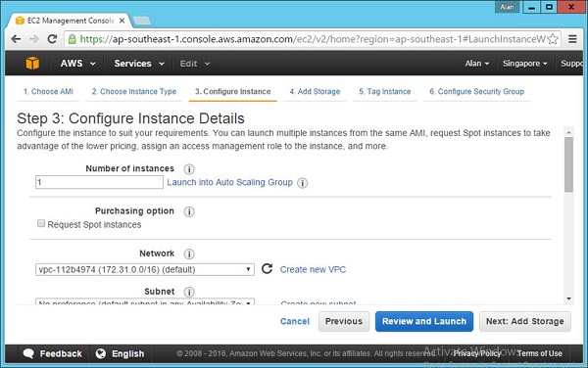Open the Create new VPC link
Screen dimensions: 588x368
313,269
